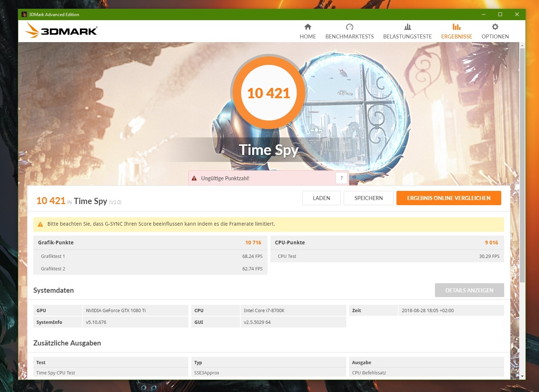Click the Speichern button
The height and width of the screenshot is (392, 539).
[x=369, y=198]
